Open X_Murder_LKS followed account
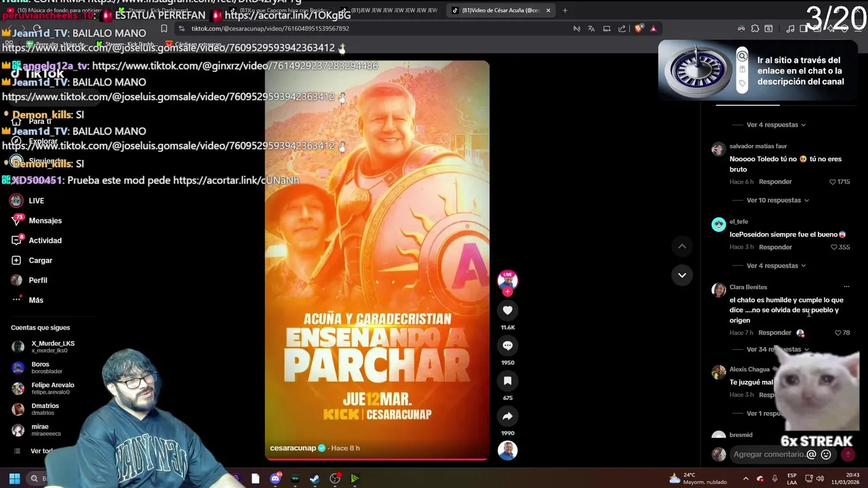The width and height of the screenshot is (868, 488). (43, 346)
